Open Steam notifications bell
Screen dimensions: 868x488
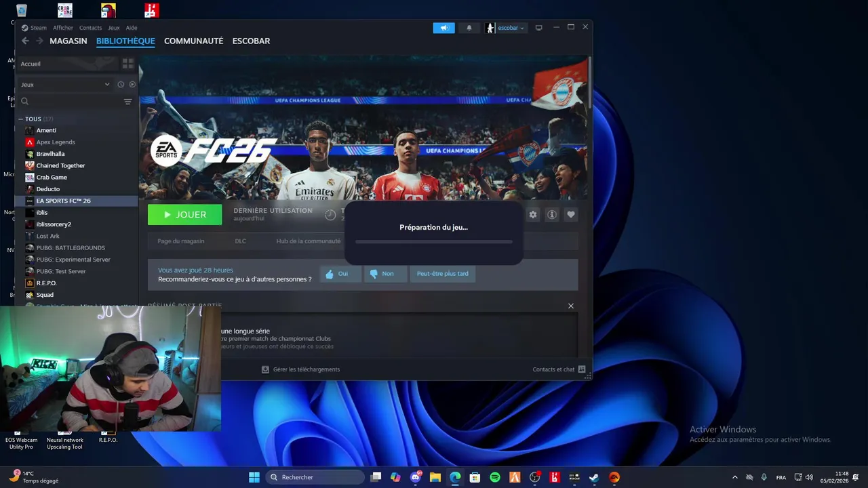(469, 28)
